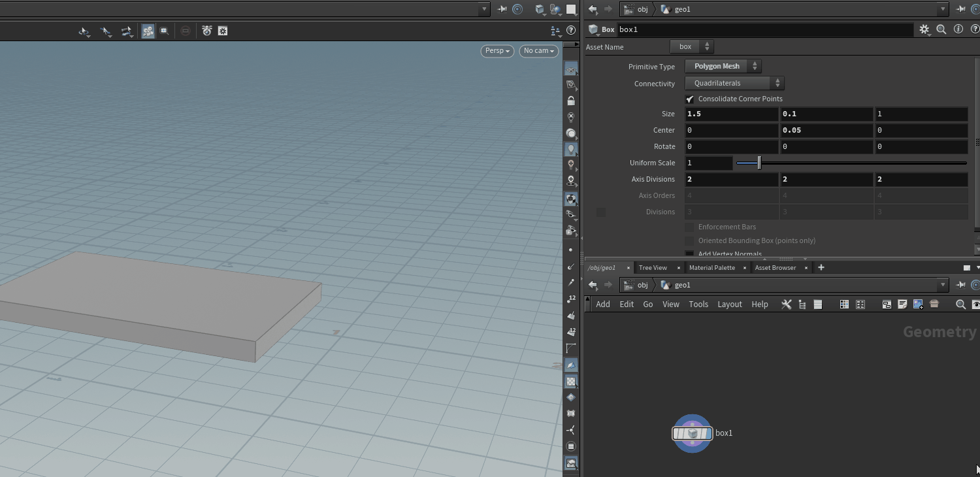Click the wrench tool icon in network toolbar
980x477 pixels.
(786, 304)
